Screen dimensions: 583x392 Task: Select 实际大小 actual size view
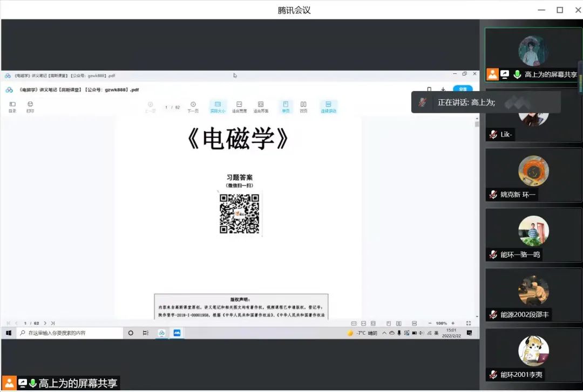218,107
